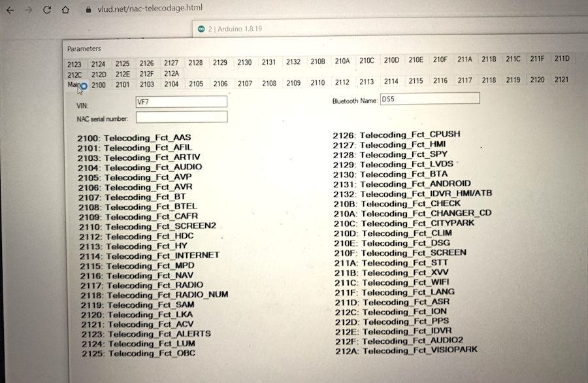Go to browser home icon
The width and height of the screenshot is (588, 383).
65,9
